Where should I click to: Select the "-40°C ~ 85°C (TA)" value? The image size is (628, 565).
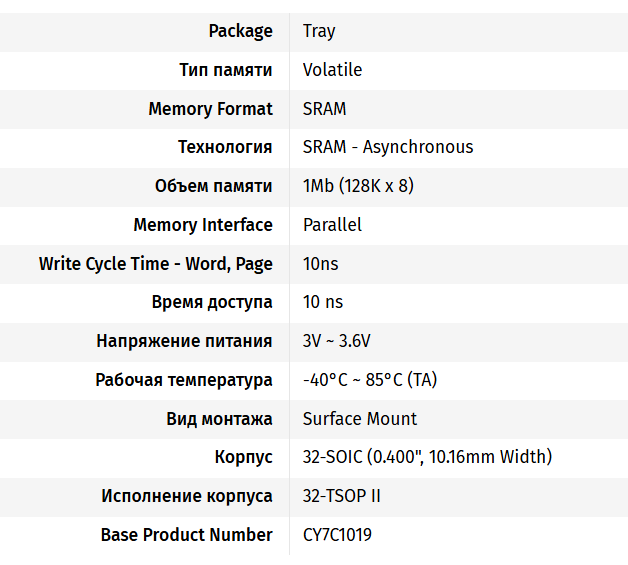pyautogui.click(x=370, y=380)
